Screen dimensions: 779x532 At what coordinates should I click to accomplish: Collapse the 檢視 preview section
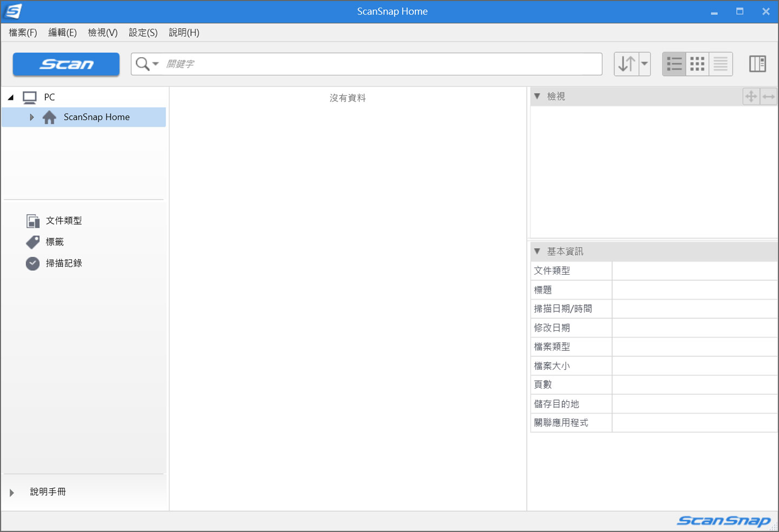tap(537, 96)
